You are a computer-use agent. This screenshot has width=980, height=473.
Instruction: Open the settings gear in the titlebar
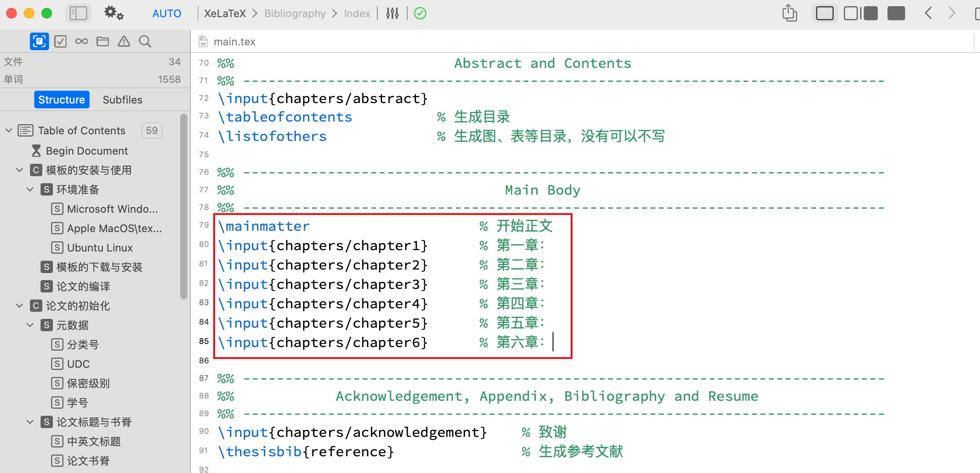pyautogui.click(x=113, y=13)
